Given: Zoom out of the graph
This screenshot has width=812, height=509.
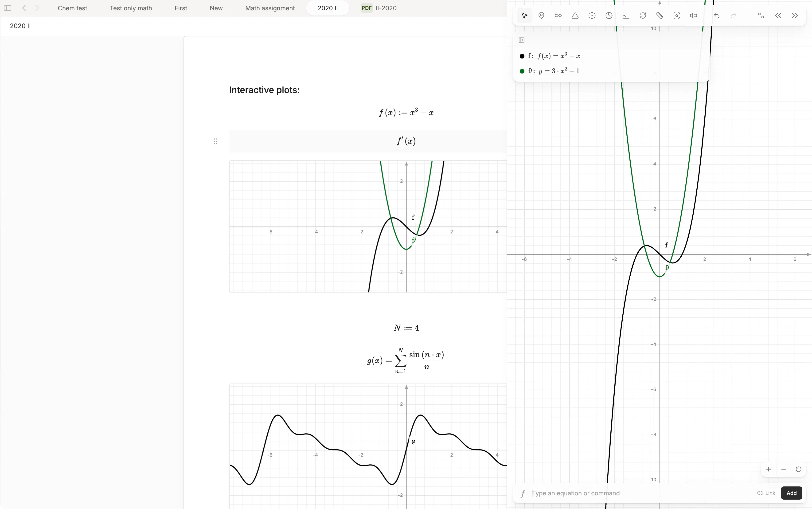Looking at the screenshot, I should (783, 469).
